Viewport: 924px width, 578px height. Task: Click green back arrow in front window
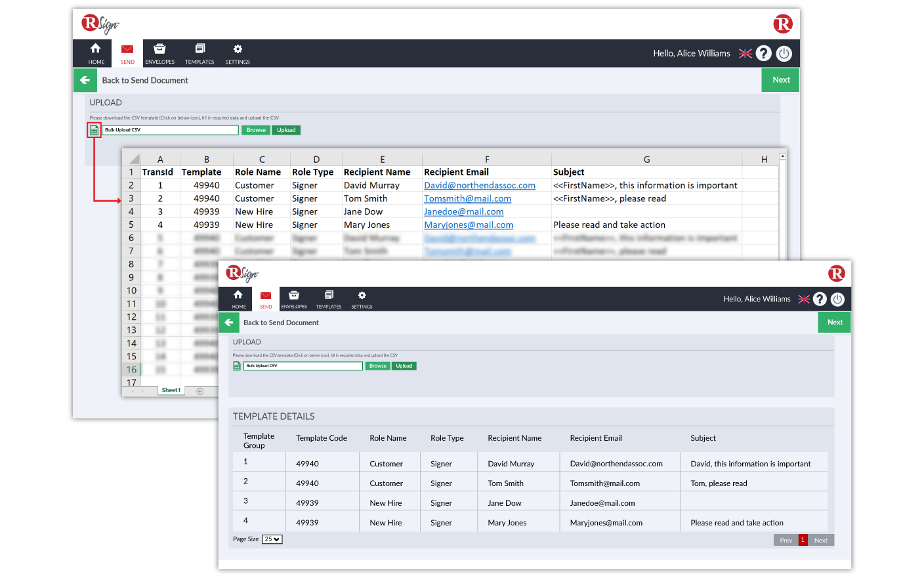[228, 322]
